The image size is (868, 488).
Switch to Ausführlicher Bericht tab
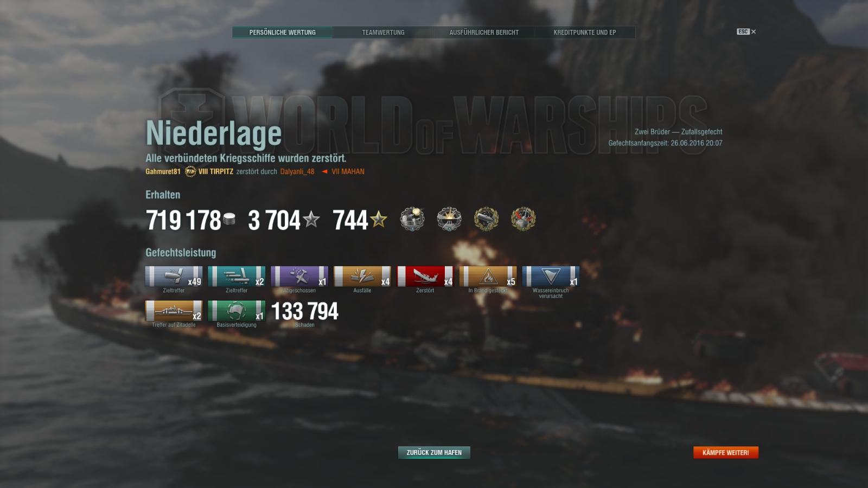[x=484, y=33]
